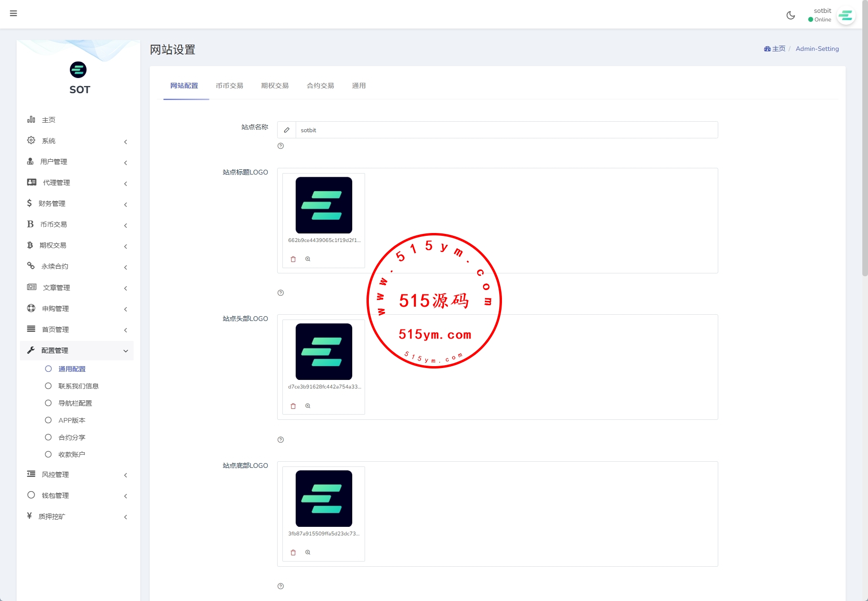Screen dimensions: 868x601
Task: Select the APP版本 submenu option
Action: point(72,420)
